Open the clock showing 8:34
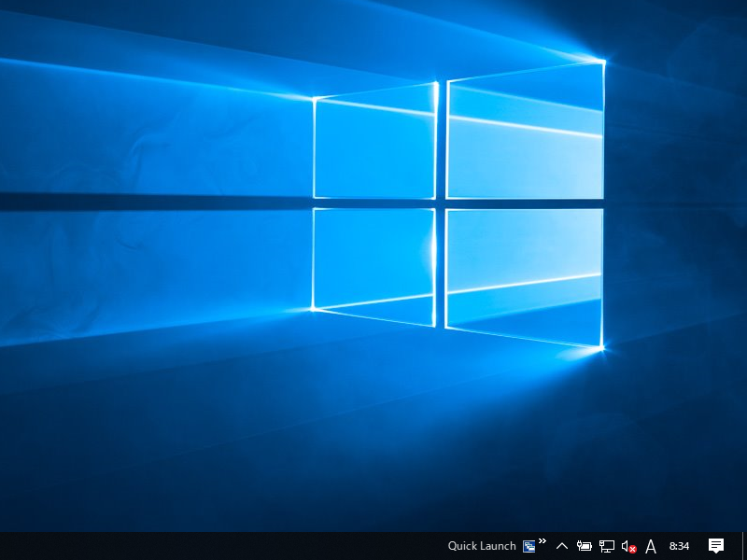The width and height of the screenshot is (747, 560). [679, 546]
